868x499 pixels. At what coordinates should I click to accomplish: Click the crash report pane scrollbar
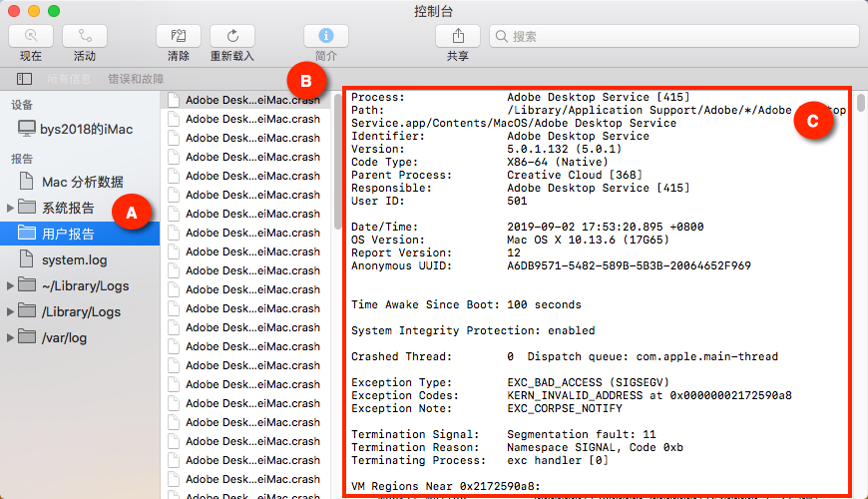(x=860, y=103)
